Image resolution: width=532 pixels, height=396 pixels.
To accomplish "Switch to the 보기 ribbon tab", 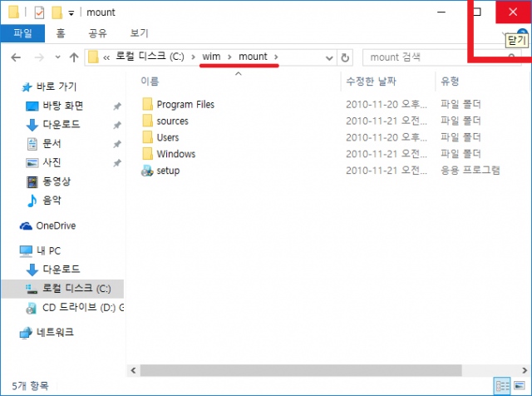I will [139, 33].
